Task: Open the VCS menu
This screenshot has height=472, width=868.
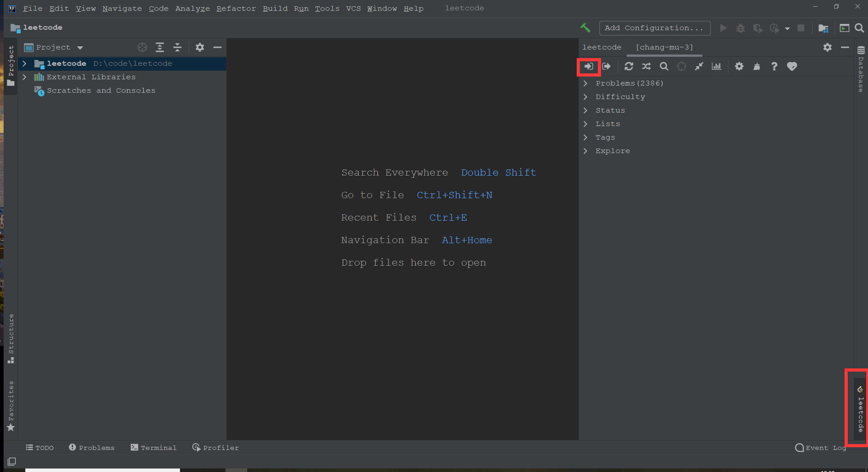Action: point(353,9)
